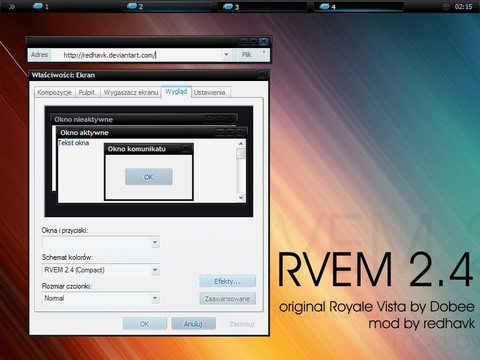Click the preview scrollbar thumb
This screenshot has height=360, width=480.
tap(241, 154)
